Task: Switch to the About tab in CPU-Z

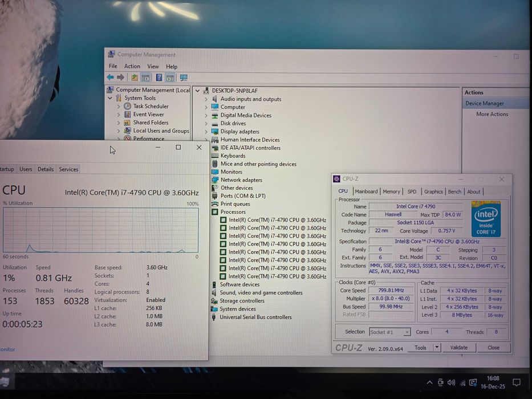Action: pos(474,192)
